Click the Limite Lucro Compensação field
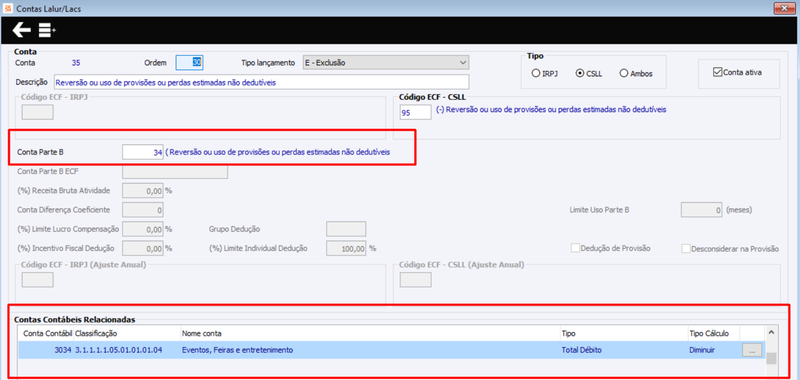Image resolution: width=800 pixels, height=380 pixels. 143,230
